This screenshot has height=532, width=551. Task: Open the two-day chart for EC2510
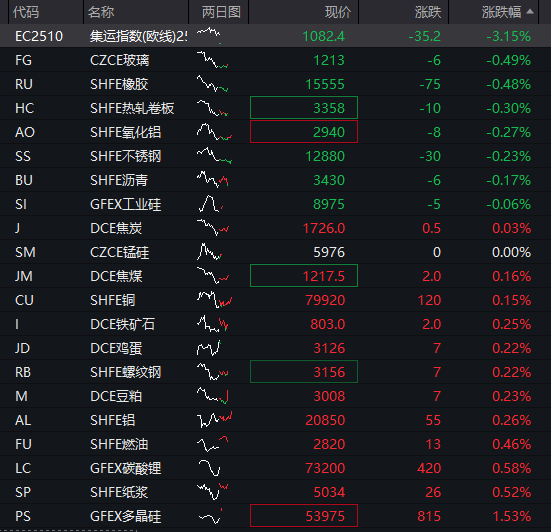(x=209, y=35)
